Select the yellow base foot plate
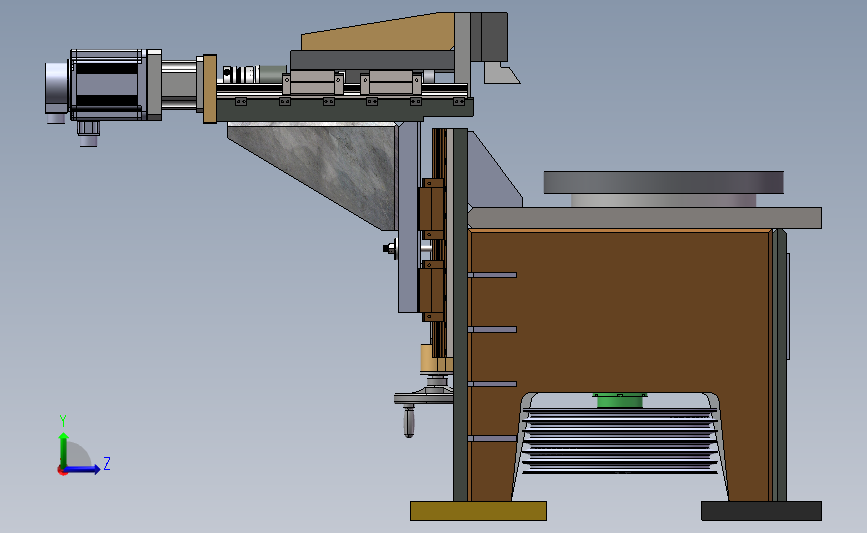Image resolution: width=867 pixels, height=533 pixels. 478,511
